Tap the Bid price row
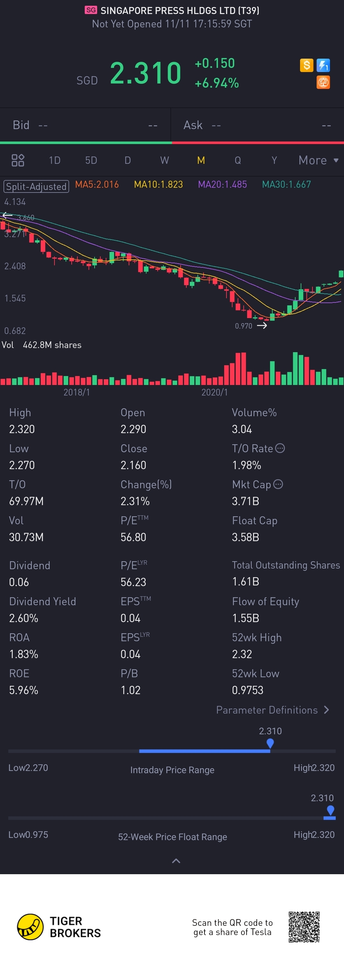This screenshot has width=344, height=980. tap(86, 125)
